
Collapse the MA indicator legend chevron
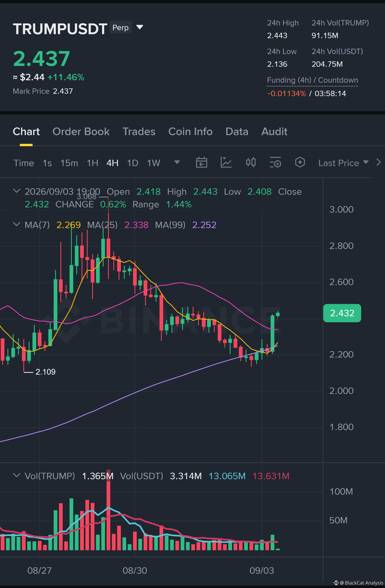(x=16, y=224)
